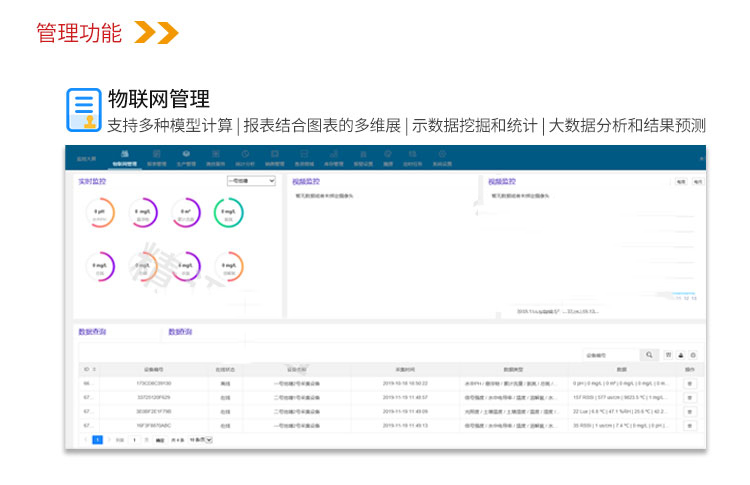Open the column filter icon beside search
Viewport: 750px width, 485px height.
(668, 355)
